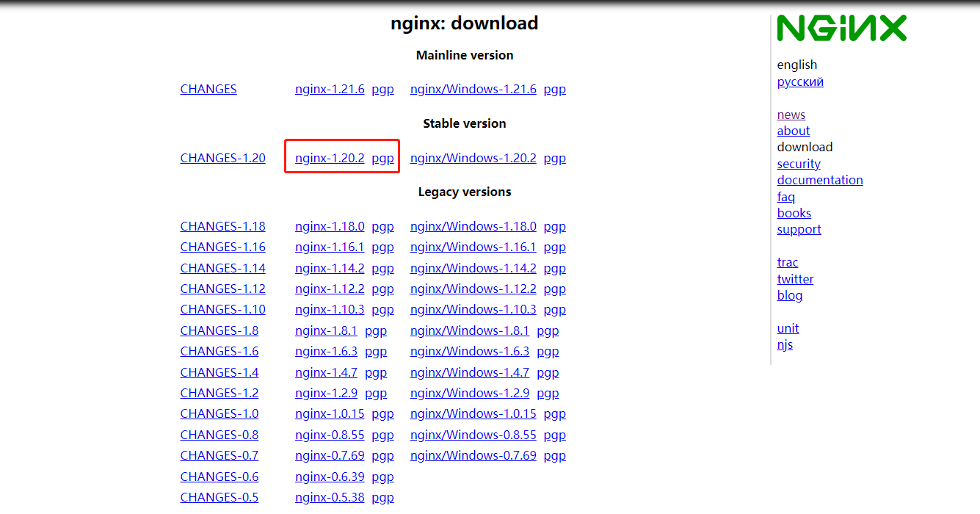Open the CHANGES-1.4 link
The width and height of the screenshot is (980, 514).
[x=219, y=372]
